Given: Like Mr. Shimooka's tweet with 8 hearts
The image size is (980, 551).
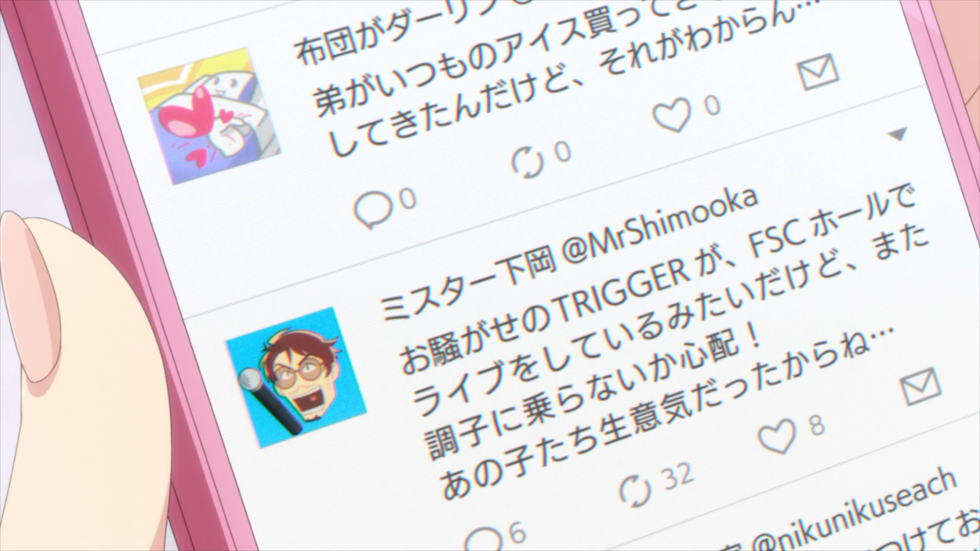Looking at the screenshot, I should click(x=778, y=435).
